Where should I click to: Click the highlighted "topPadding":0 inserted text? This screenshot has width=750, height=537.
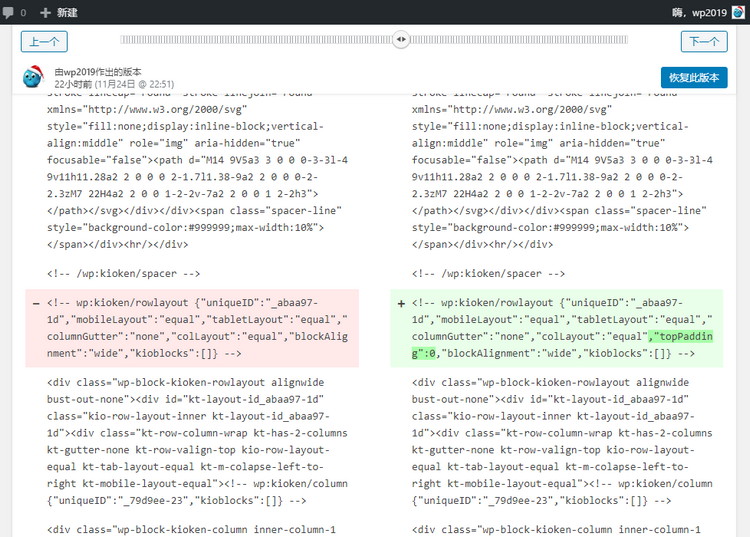click(681, 336)
